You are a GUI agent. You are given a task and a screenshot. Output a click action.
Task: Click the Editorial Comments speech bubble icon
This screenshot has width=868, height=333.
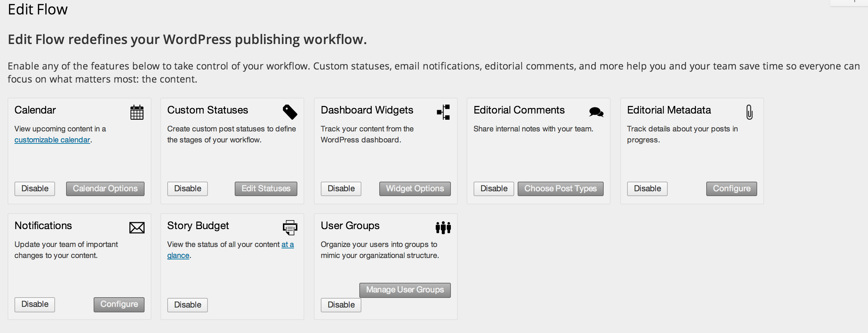(x=596, y=112)
